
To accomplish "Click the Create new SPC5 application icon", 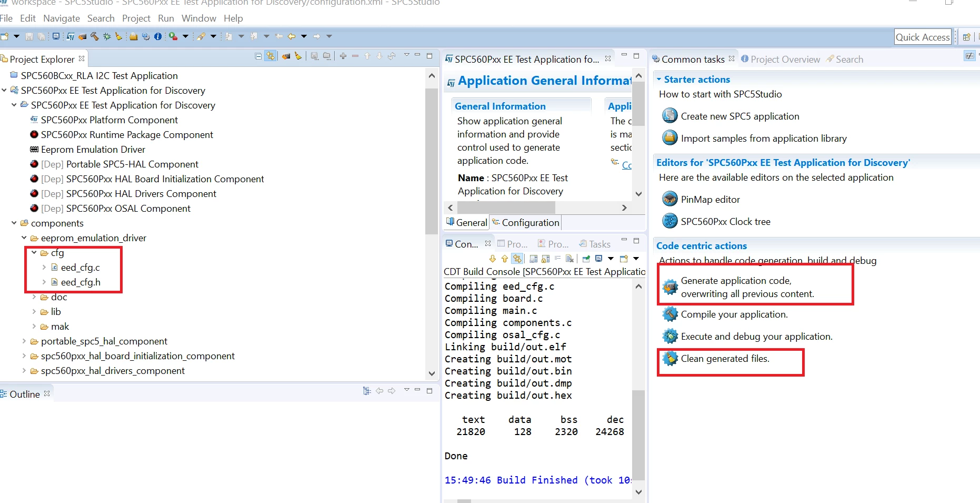I will 669,116.
